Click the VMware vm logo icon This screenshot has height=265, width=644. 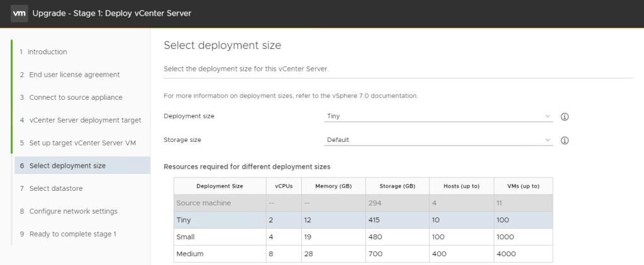click(x=19, y=13)
